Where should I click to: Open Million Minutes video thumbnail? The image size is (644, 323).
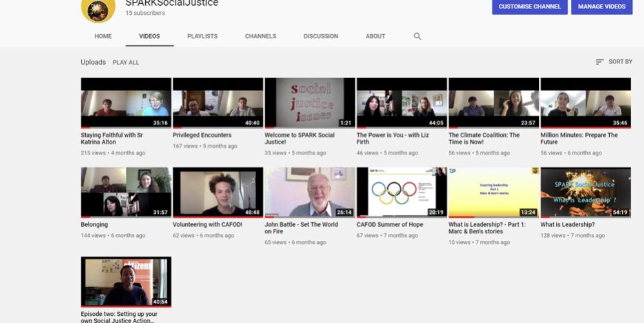(586, 103)
